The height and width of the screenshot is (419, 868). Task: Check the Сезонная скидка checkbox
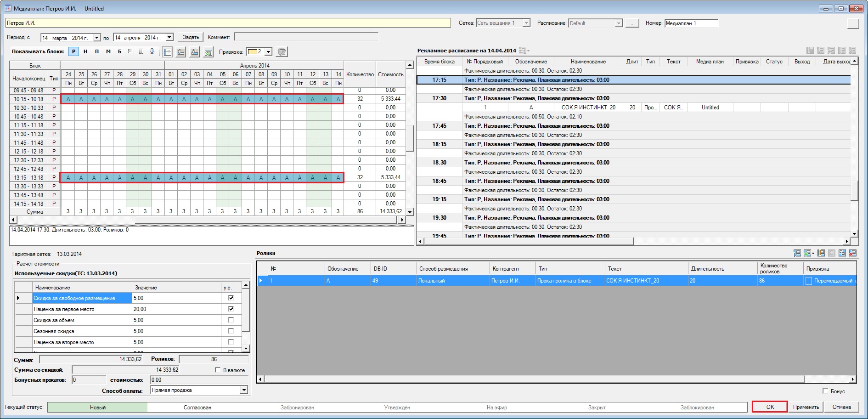[231, 331]
